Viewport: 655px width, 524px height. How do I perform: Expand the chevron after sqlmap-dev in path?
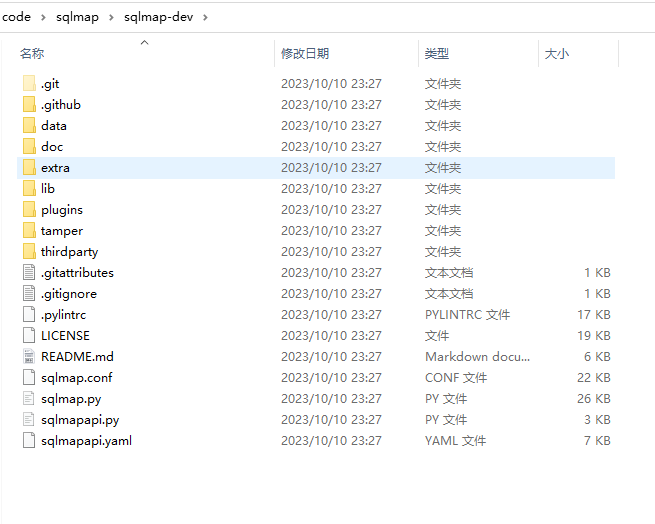205,17
